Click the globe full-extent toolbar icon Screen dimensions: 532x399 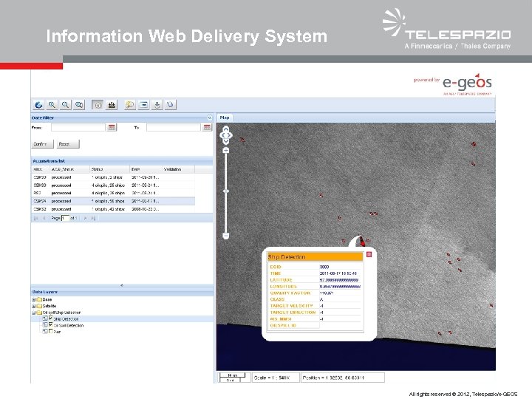point(38,105)
